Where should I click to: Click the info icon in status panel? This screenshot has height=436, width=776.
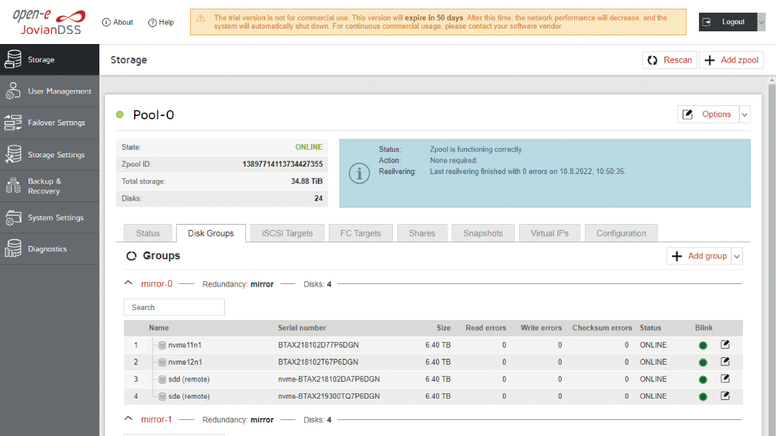[359, 174]
